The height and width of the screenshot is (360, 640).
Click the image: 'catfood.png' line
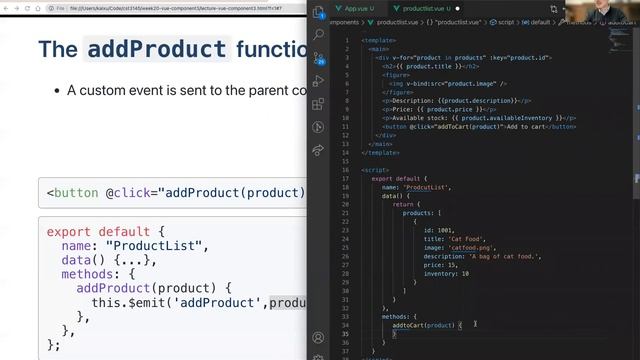(x=460, y=248)
